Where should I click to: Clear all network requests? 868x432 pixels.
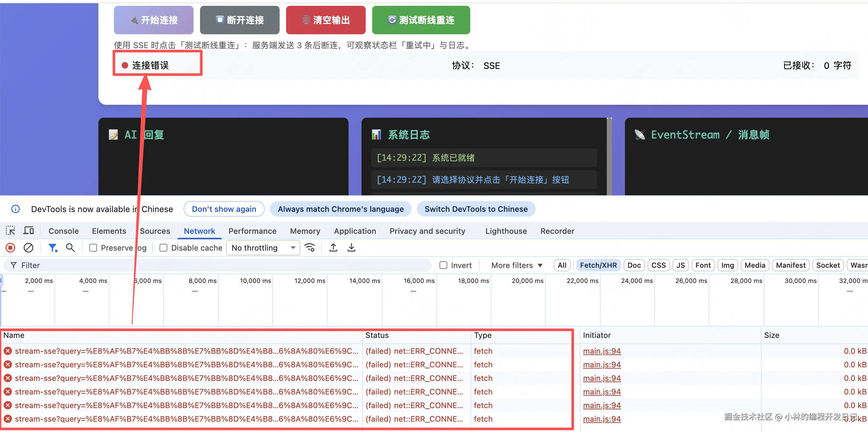point(28,247)
